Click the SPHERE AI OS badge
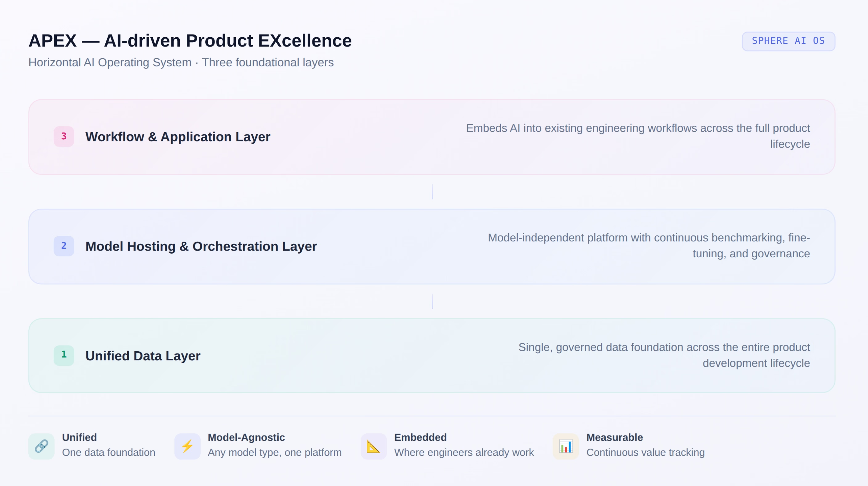The image size is (868, 486). [788, 41]
